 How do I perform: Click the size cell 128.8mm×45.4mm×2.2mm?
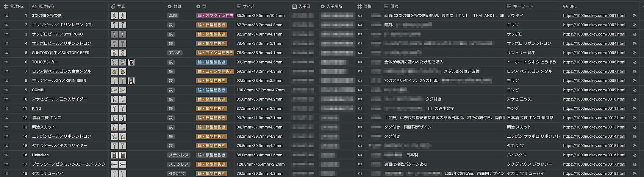pyautogui.click(x=260, y=165)
